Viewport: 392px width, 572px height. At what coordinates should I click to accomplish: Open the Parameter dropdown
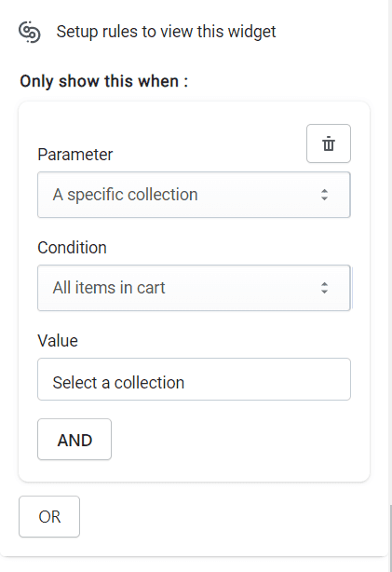tap(194, 195)
